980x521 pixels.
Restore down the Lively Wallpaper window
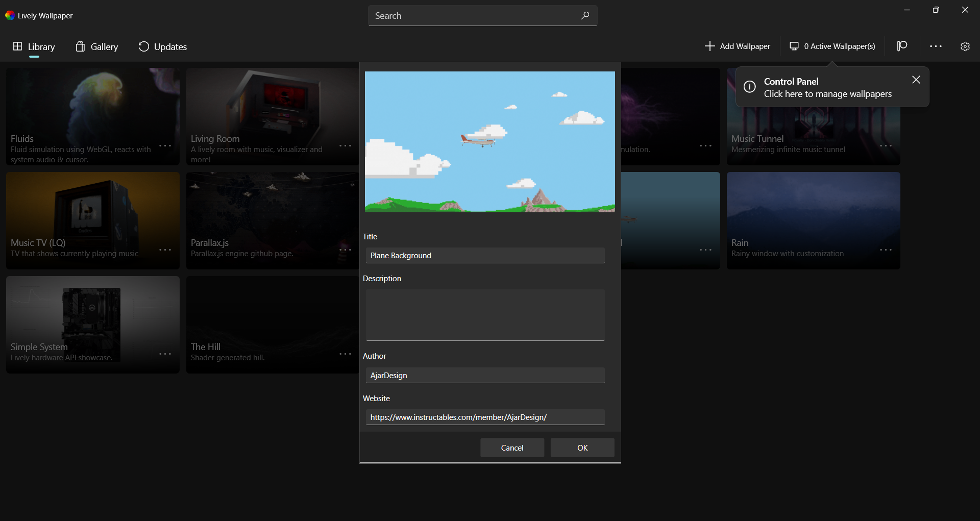936,10
